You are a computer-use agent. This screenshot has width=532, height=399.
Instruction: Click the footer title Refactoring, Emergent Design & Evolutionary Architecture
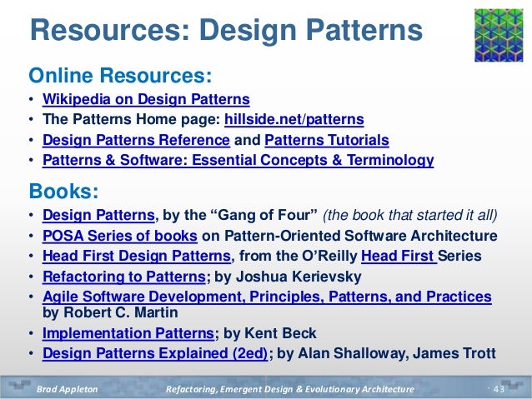click(290, 389)
